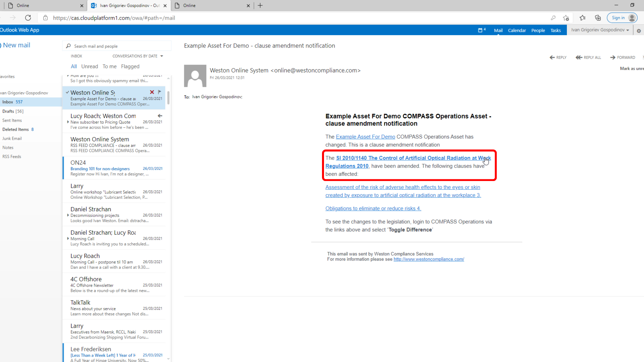The width and height of the screenshot is (644, 362).
Task: Toggle checkmark on selected Weston Online message
Action: pos(67,92)
